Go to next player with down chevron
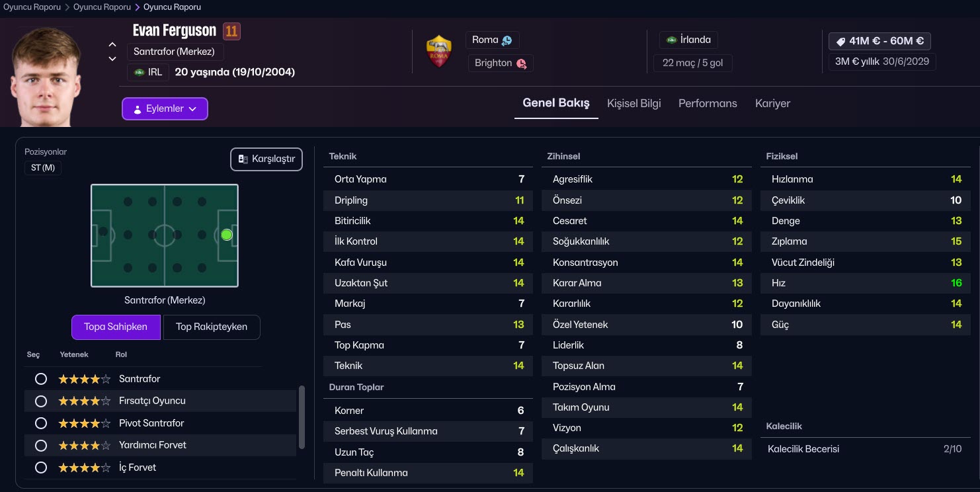This screenshot has height=492, width=980. pos(112,59)
